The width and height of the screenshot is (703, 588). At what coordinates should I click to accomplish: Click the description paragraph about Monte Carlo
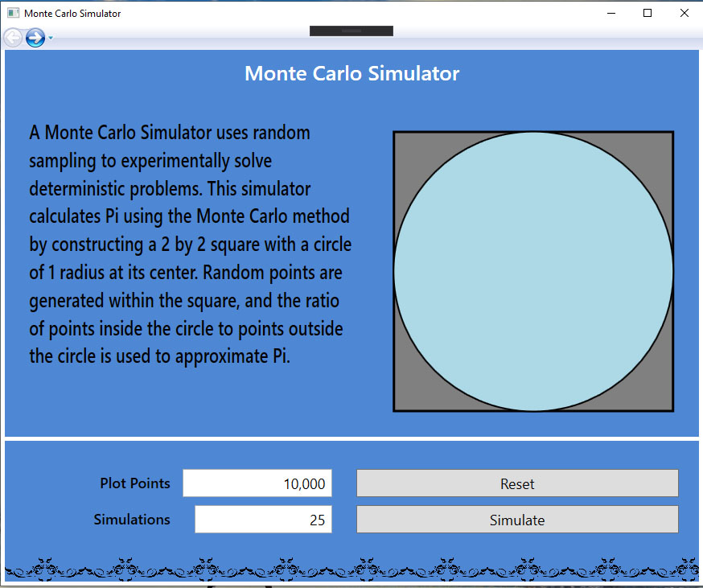click(190, 244)
